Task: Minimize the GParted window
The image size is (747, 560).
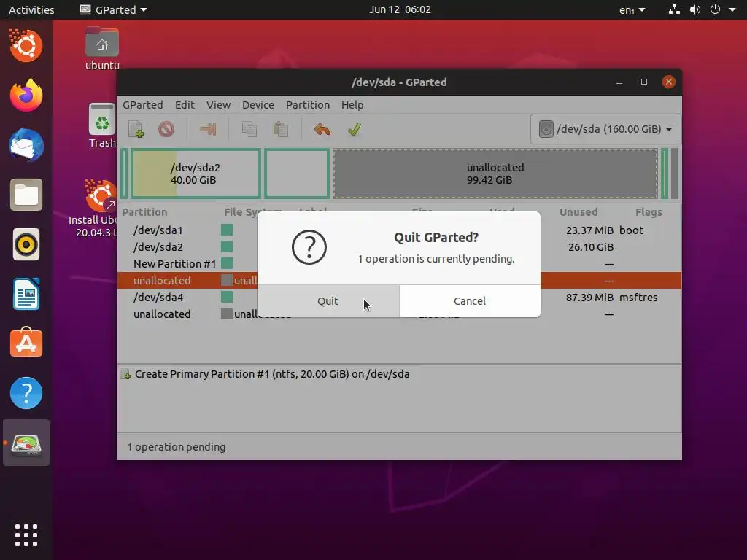Action: click(x=619, y=82)
